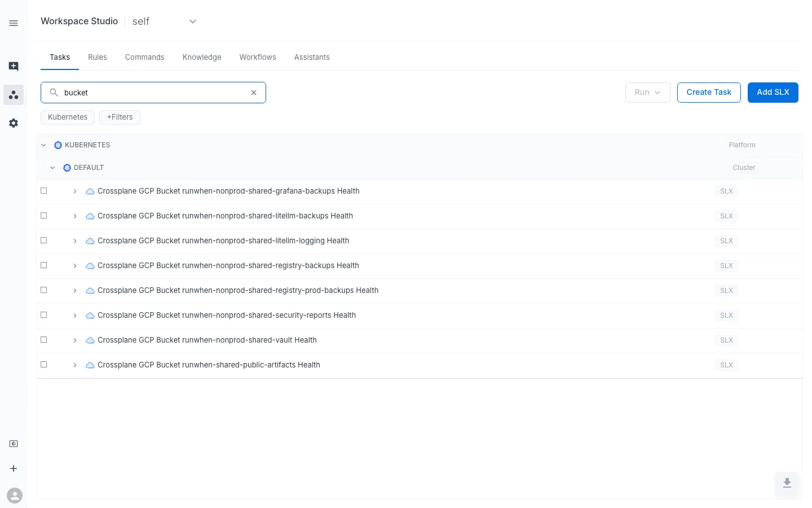
Task: Click the Add SLX button
Action: [x=773, y=93]
